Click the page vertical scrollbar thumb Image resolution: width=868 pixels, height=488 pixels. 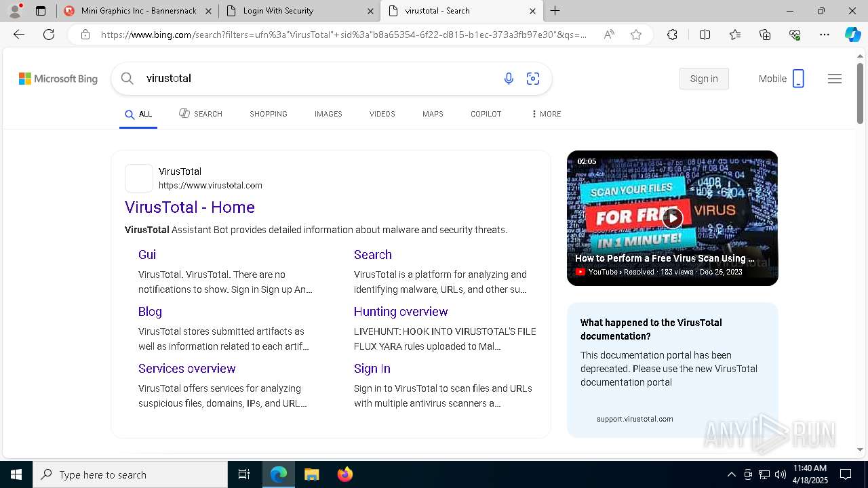tap(860, 93)
